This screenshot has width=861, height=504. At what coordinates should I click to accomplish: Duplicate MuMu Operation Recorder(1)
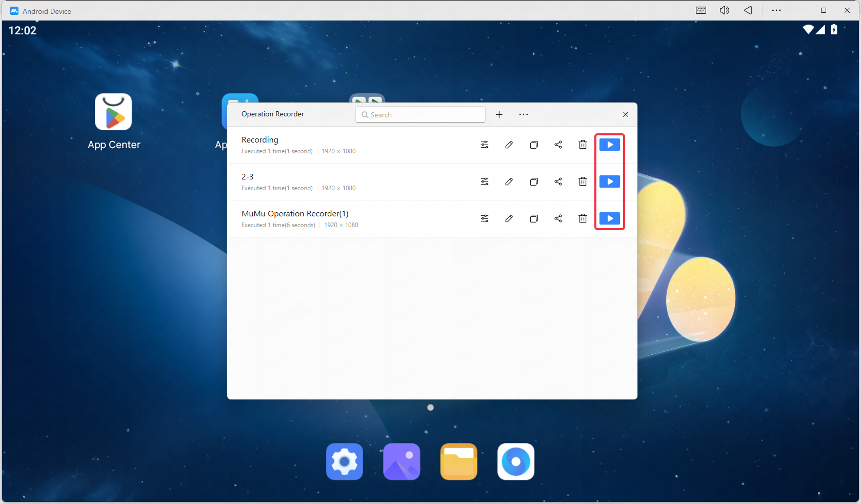point(534,218)
